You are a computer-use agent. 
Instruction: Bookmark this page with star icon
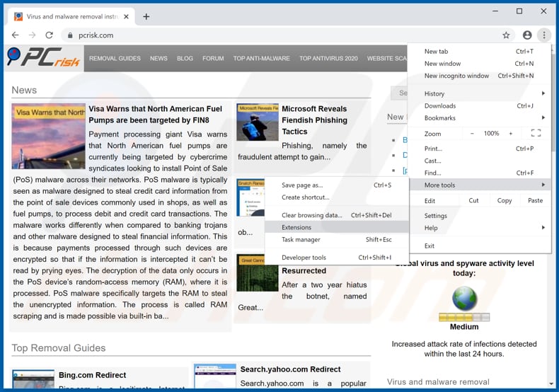(x=506, y=35)
